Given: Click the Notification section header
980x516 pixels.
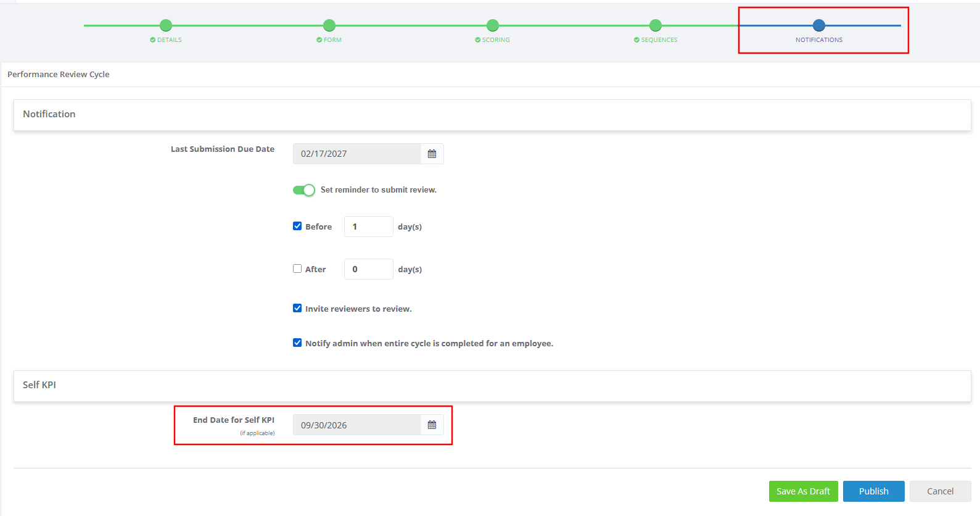Looking at the screenshot, I should pyautogui.click(x=492, y=115).
